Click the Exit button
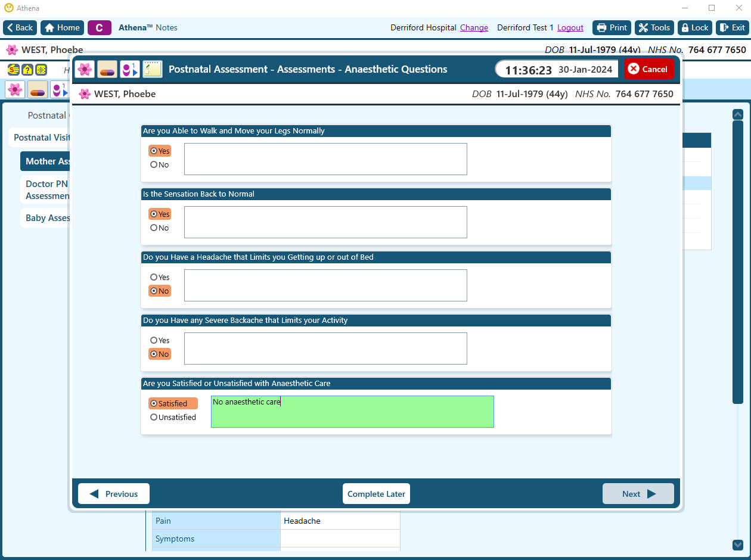Image resolution: width=751 pixels, height=560 pixels. (732, 27)
